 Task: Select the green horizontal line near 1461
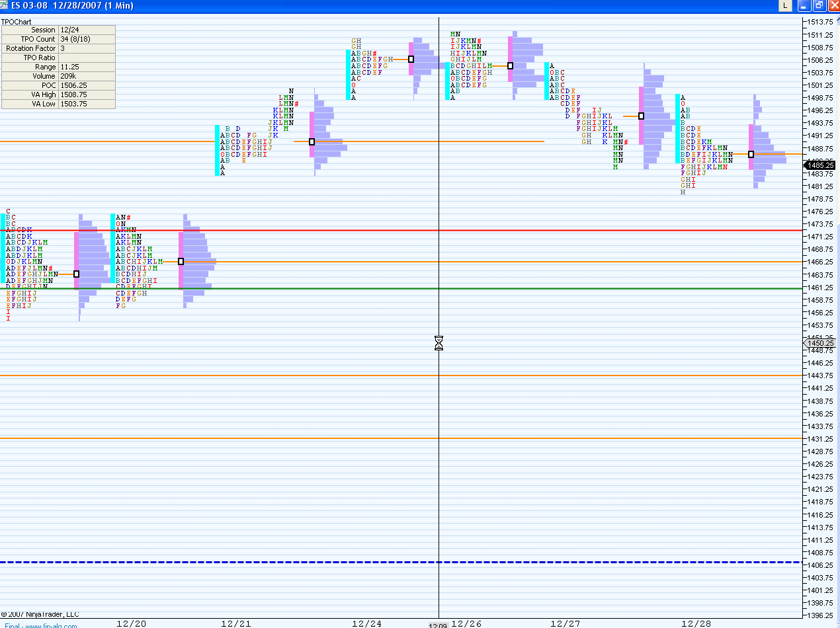(401, 288)
